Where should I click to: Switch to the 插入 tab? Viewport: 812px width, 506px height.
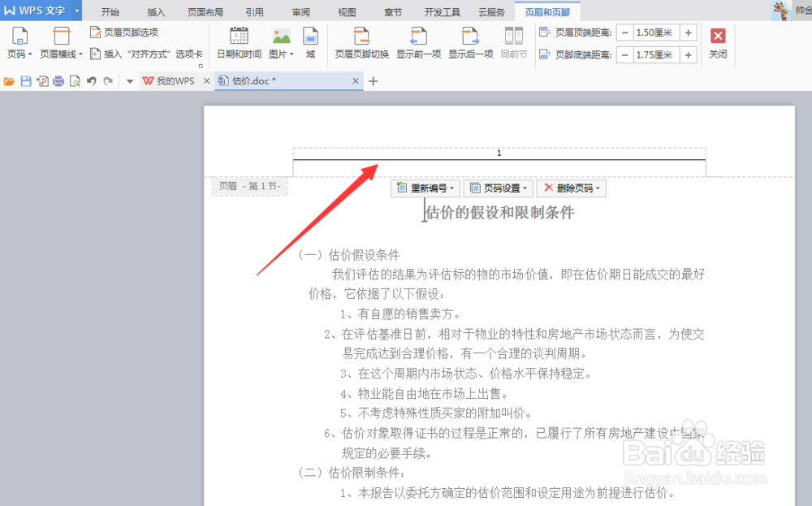point(156,12)
